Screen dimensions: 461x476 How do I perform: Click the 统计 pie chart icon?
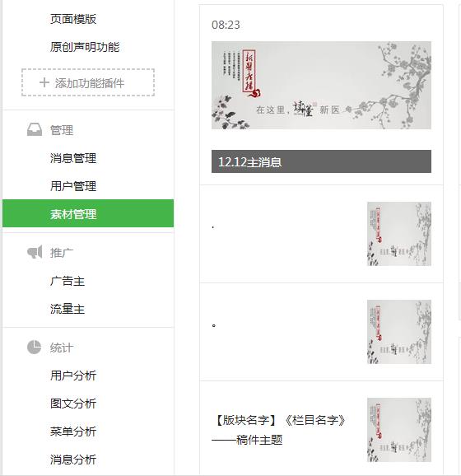tap(35, 347)
